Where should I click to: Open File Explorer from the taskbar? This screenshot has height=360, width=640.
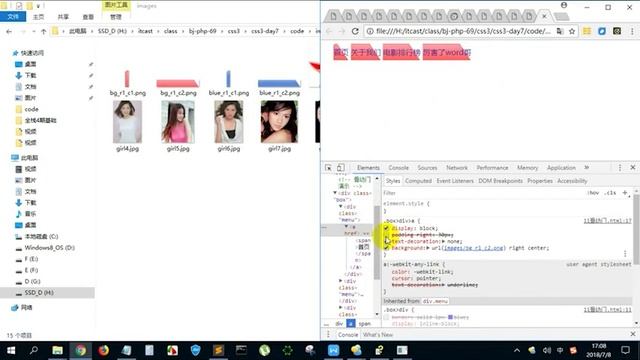[58, 350]
